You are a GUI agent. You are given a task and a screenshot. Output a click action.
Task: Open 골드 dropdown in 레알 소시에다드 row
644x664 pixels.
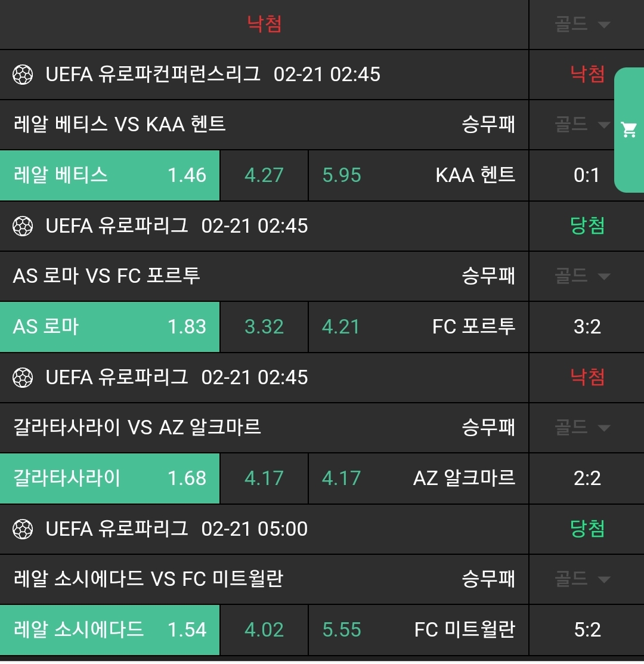(583, 579)
